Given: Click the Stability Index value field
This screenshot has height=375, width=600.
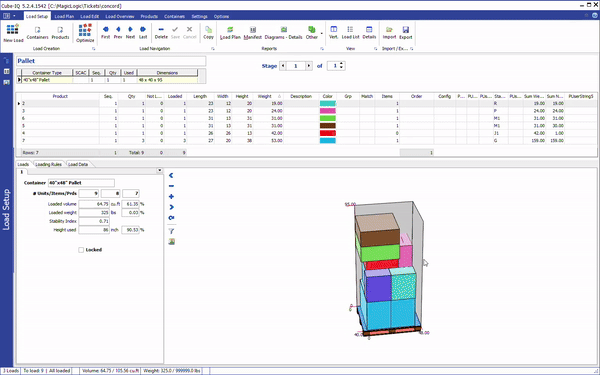Looking at the screenshot, I should tap(94, 221).
